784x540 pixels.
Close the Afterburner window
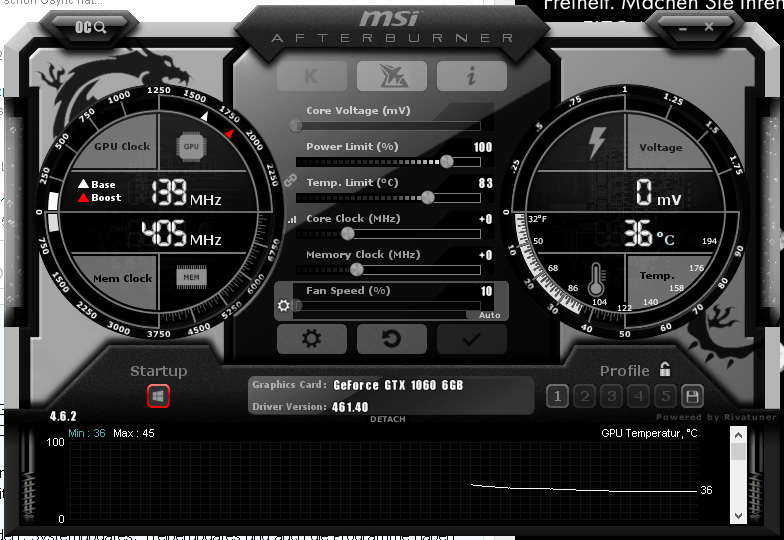[x=709, y=27]
